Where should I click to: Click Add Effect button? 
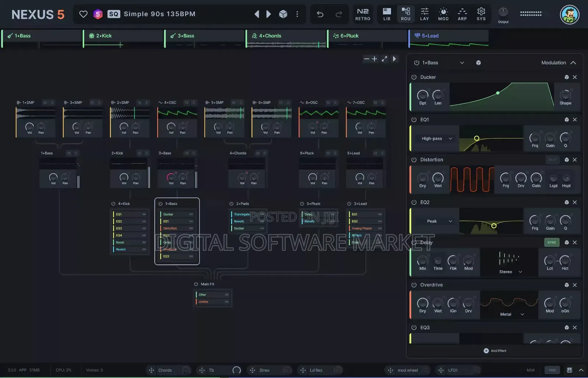(495, 351)
